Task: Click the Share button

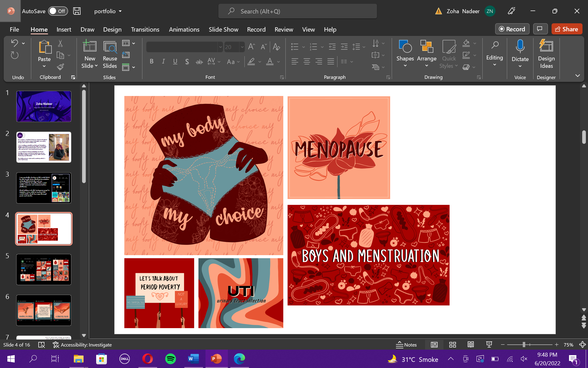Action: (x=567, y=29)
